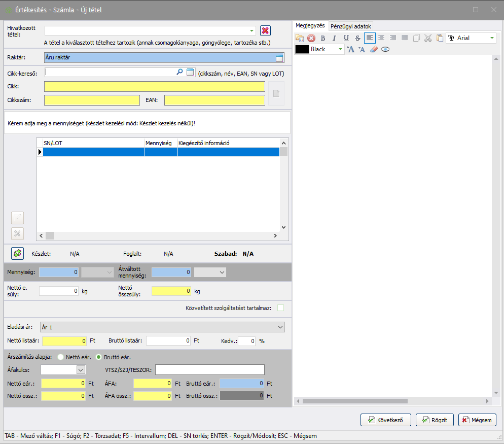Image resolution: width=504 pixels, height=444 pixels.
Task: Open the Eladási ár dropdown
Action: click(280, 327)
